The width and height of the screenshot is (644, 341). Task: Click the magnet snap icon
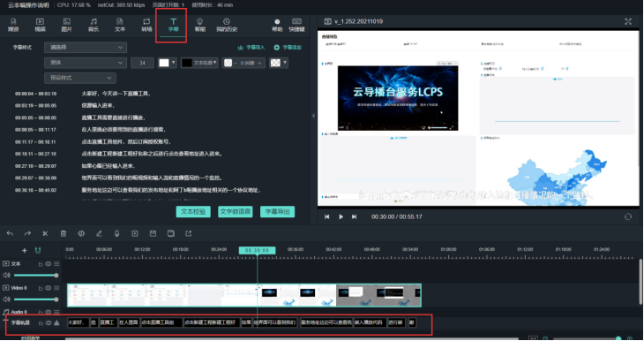point(38,250)
